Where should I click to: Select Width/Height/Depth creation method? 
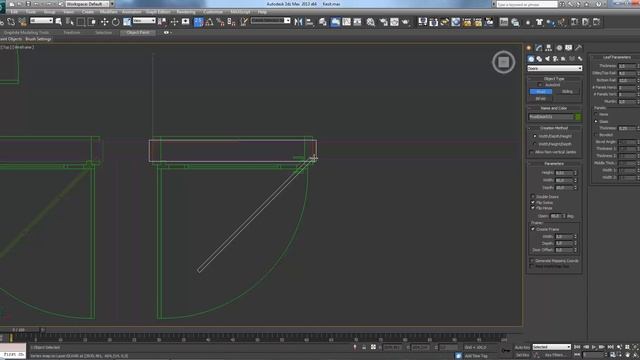click(x=535, y=144)
